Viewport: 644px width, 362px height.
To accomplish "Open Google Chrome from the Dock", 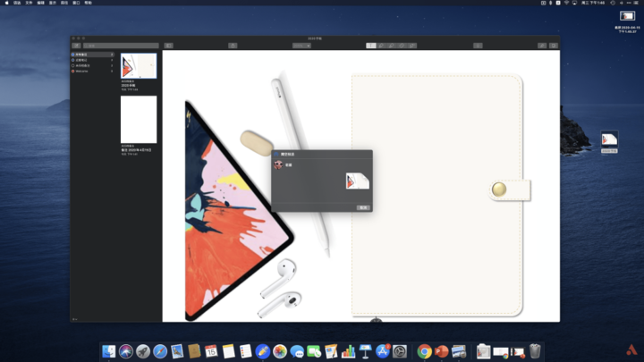I will pyautogui.click(x=425, y=351).
